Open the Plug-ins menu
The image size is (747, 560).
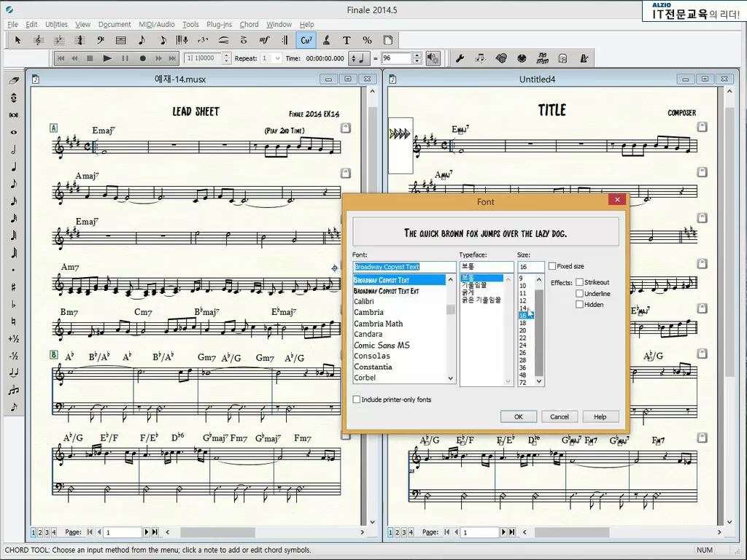pyautogui.click(x=219, y=24)
